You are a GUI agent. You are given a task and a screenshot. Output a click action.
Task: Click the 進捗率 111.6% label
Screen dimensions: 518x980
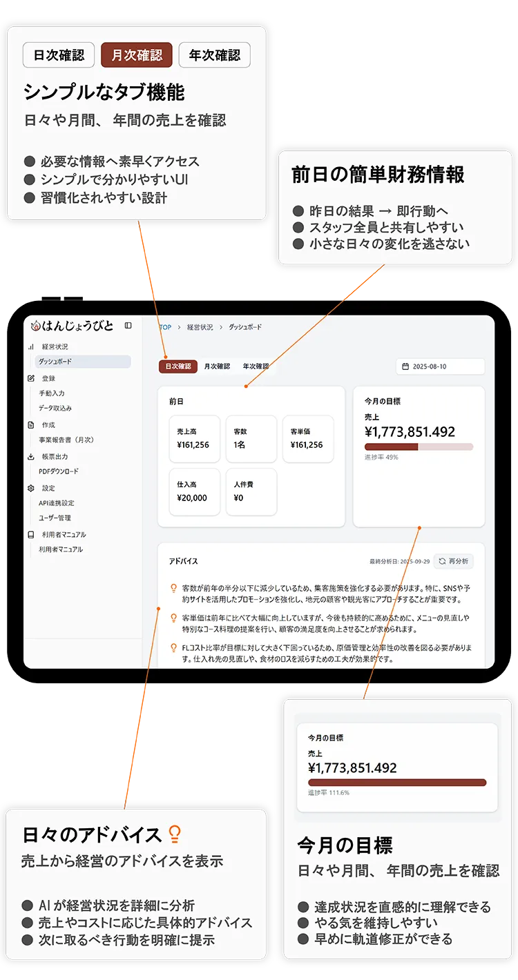(x=329, y=793)
